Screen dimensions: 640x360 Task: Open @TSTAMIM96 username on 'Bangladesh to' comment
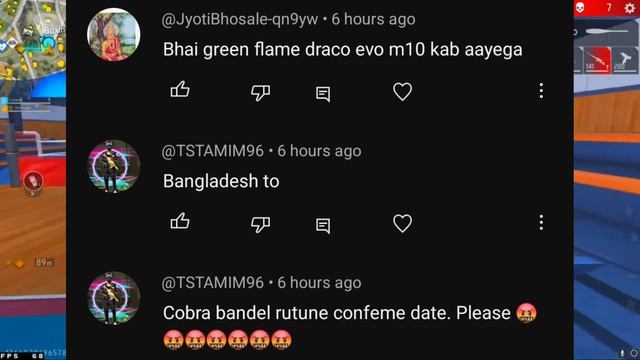click(x=213, y=151)
